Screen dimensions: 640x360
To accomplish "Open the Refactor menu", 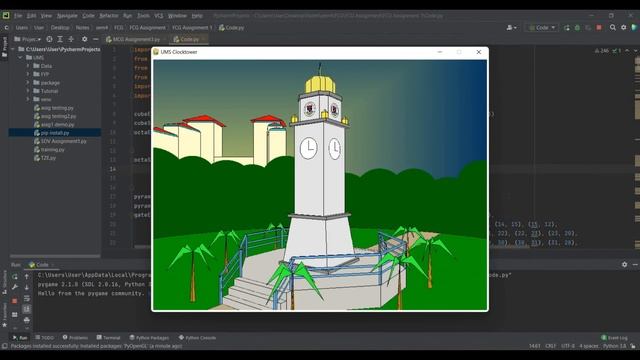I will tap(109, 16).
